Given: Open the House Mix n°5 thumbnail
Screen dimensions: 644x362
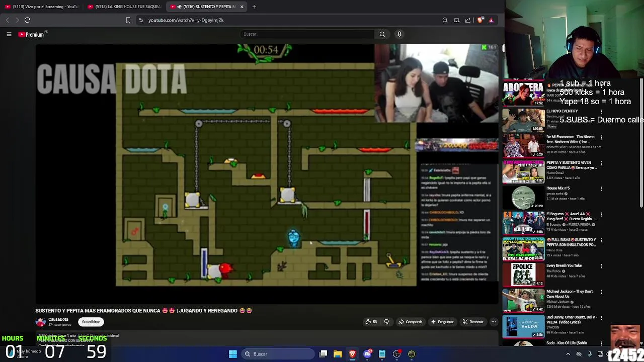Looking at the screenshot, I should point(523,197).
